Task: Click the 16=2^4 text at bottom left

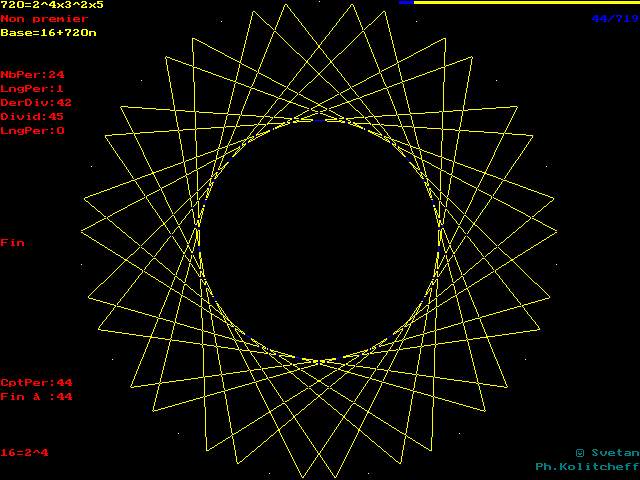Action: (x=24, y=452)
